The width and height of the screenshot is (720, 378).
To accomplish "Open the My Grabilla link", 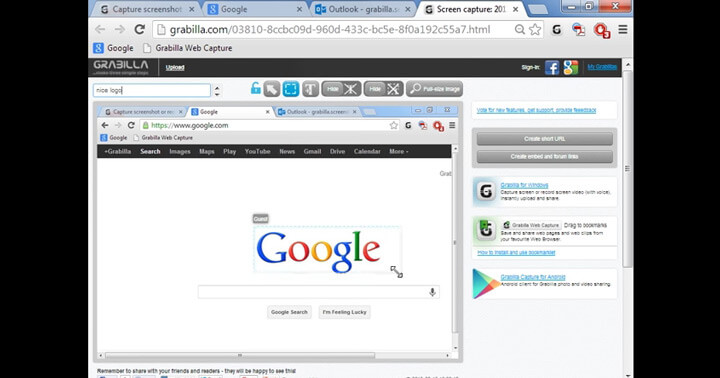I will click(x=602, y=67).
